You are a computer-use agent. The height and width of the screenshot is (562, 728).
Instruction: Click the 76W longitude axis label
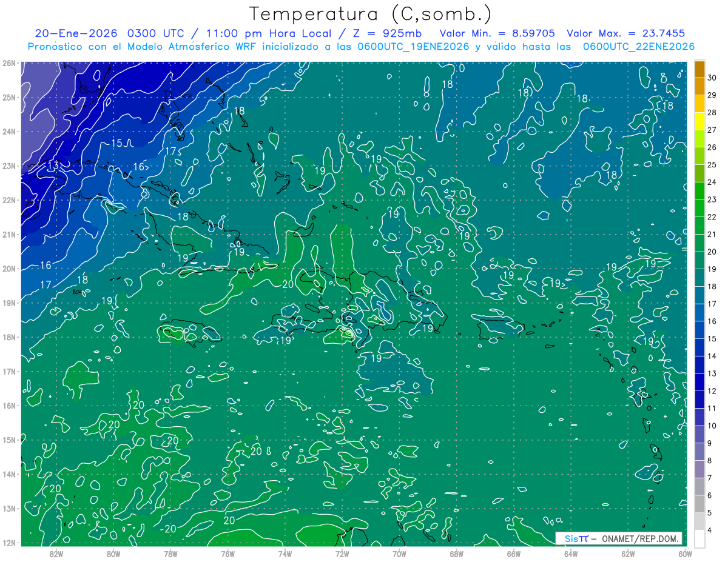(x=227, y=554)
